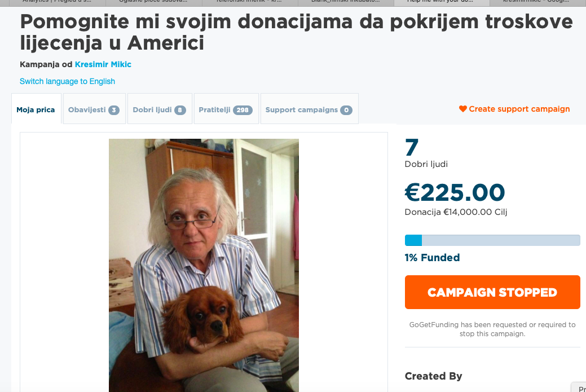Click the 8 badge on Dobri ljudi
The width and height of the screenshot is (586, 392).
(x=180, y=110)
